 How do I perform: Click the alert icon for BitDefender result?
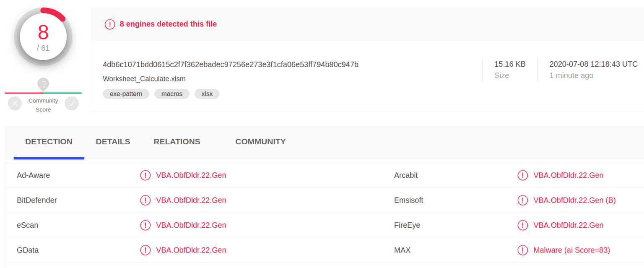point(145,200)
